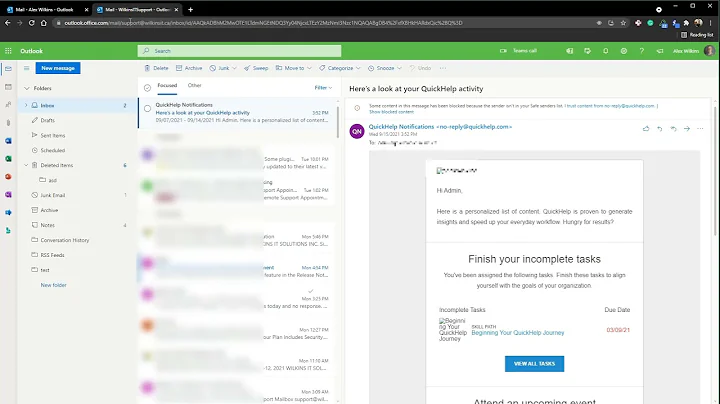Click Sweep in the mail toolbar

tap(256, 68)
